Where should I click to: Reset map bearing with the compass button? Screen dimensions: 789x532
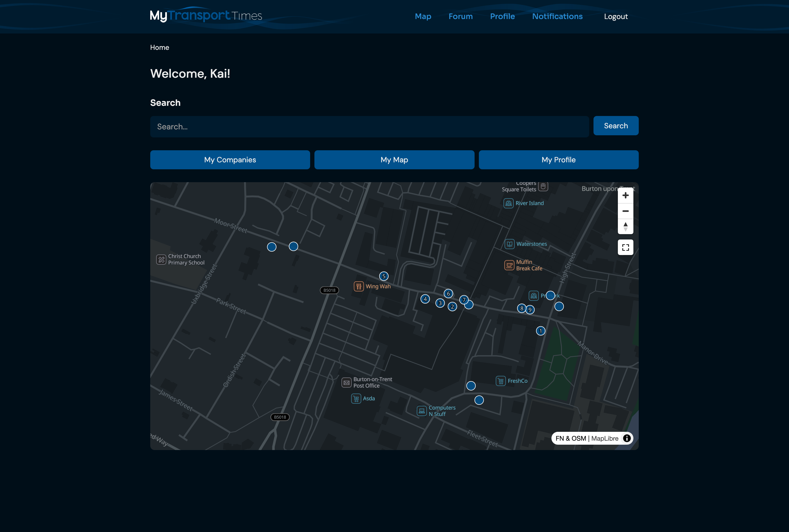(x=626, y=227)
